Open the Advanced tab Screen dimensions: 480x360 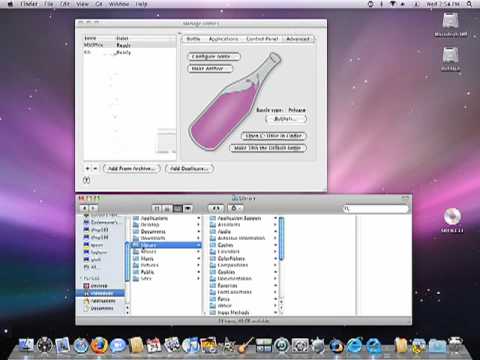click(x=298, y=39)
